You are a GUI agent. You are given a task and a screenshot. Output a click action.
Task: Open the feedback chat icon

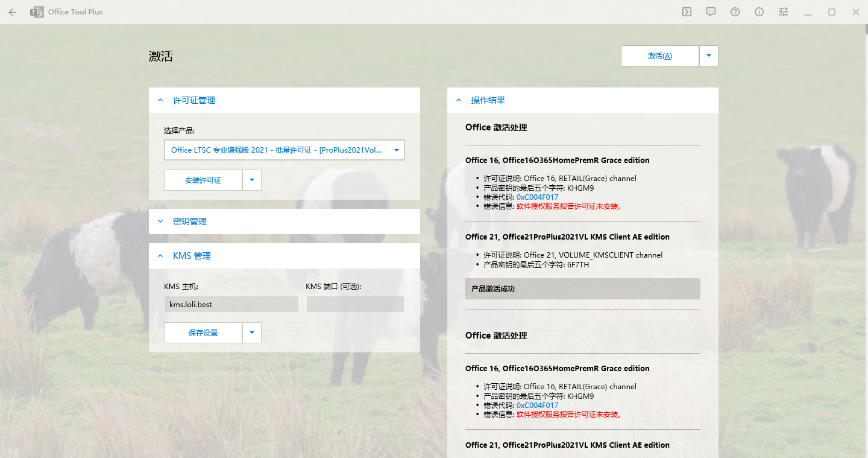[711, 12]
